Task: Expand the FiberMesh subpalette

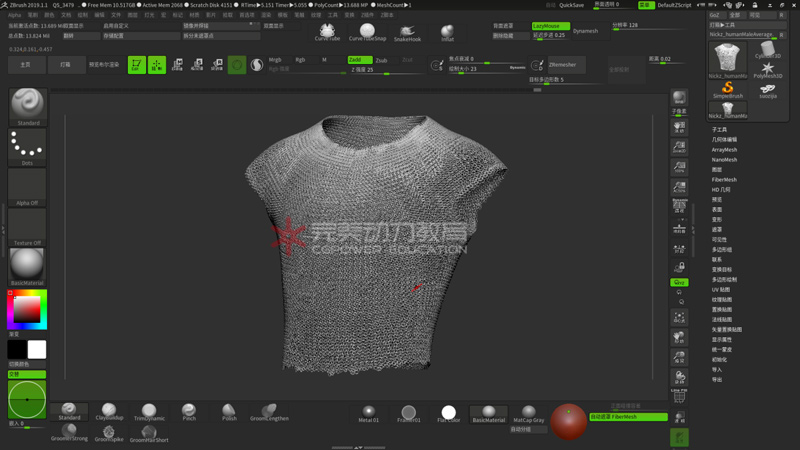Action: coord(724,180)
